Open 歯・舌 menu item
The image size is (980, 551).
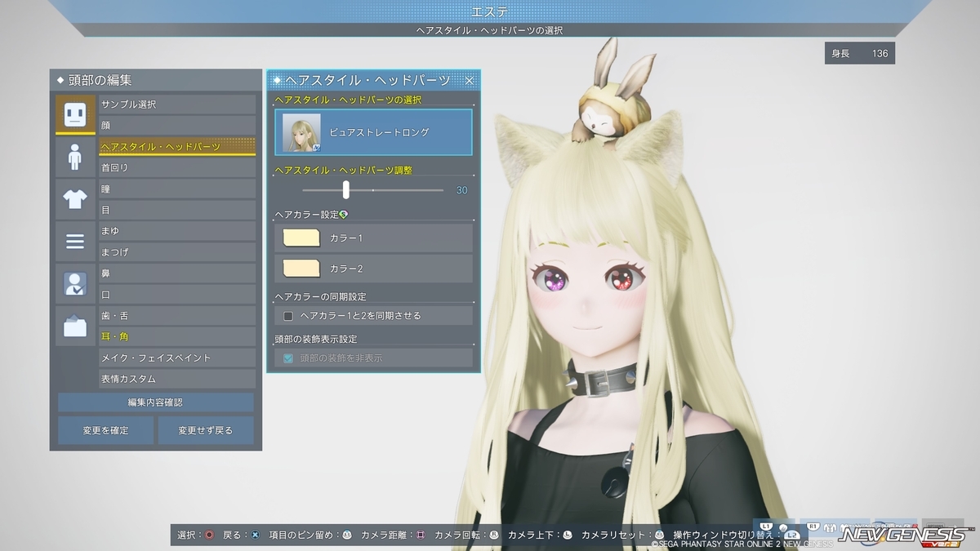click(x=177, y=316)
